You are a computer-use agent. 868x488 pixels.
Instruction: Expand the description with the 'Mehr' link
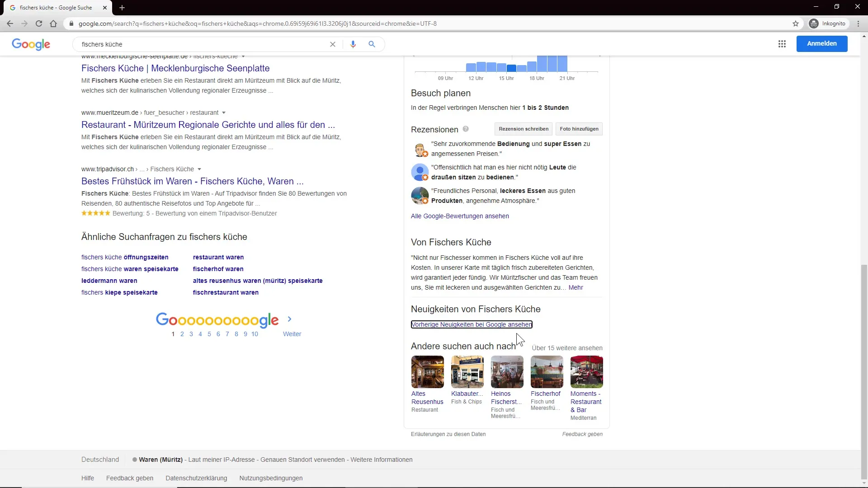click(x=576, y=287)
